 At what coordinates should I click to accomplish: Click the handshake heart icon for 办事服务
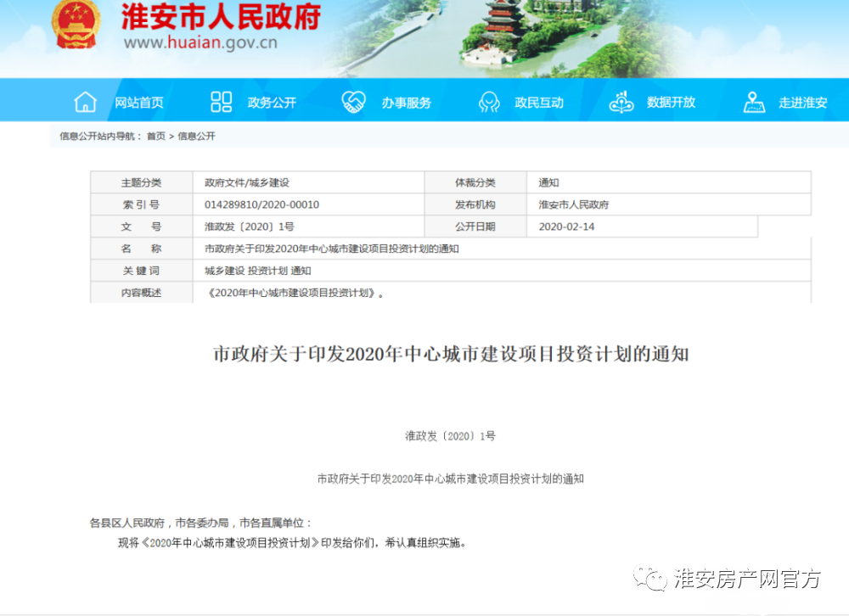click(x=353, y=102)
